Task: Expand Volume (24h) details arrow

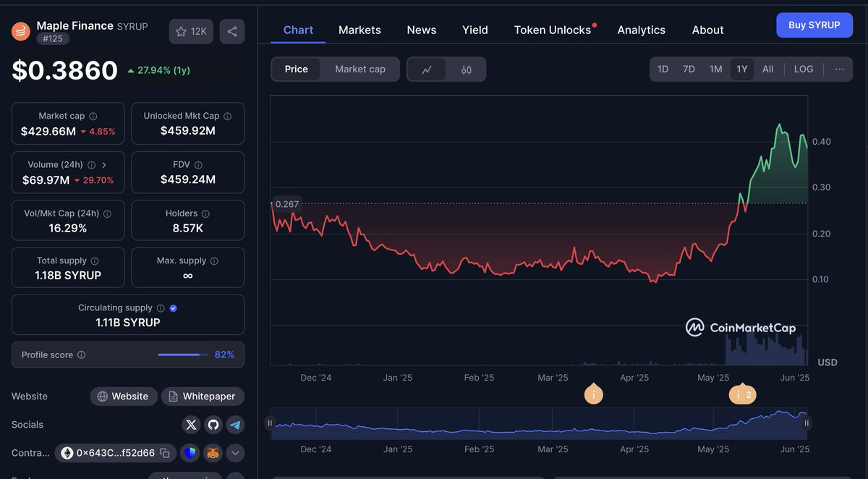Action: tap(104, 165)
